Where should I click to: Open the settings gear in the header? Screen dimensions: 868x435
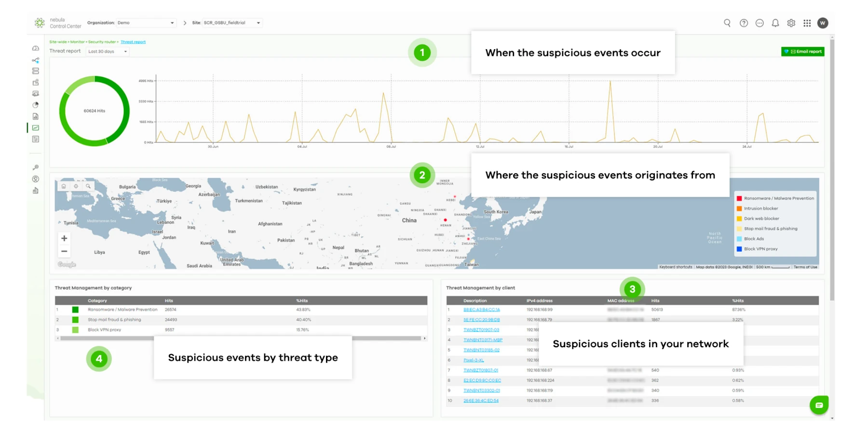(791, 23)
